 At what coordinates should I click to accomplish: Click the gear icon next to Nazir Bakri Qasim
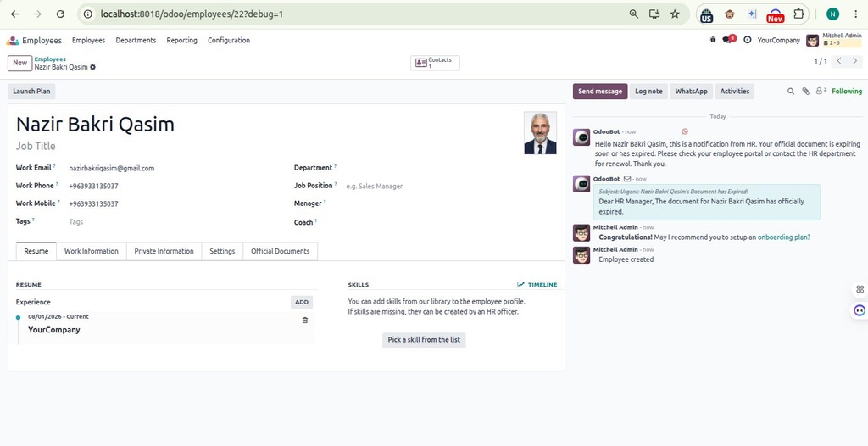coord(92,67)
